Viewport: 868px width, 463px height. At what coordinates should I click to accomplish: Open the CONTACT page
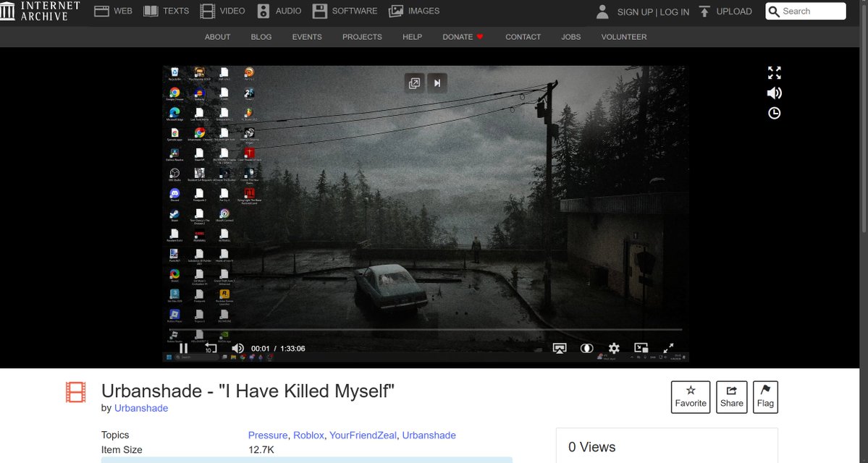523,37
